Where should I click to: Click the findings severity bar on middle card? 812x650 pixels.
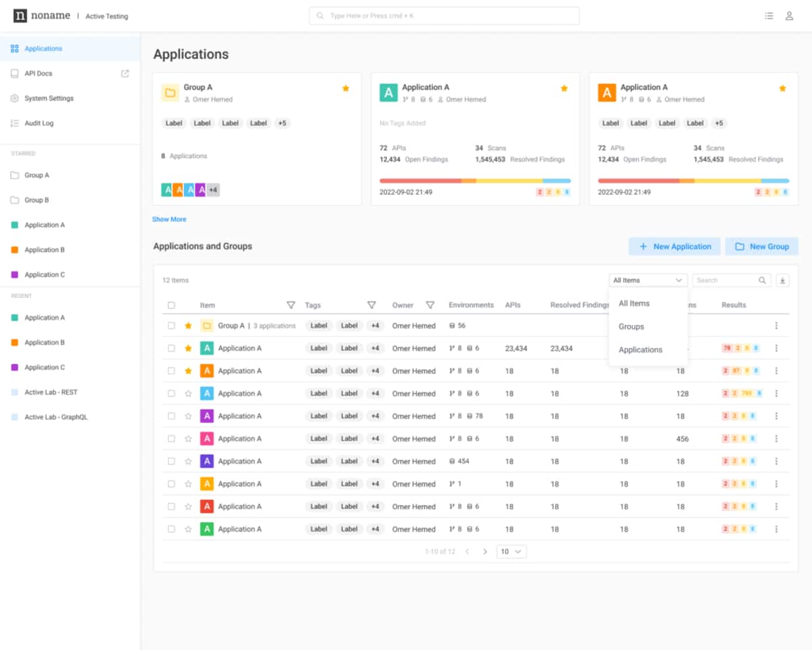pos(475,181)
